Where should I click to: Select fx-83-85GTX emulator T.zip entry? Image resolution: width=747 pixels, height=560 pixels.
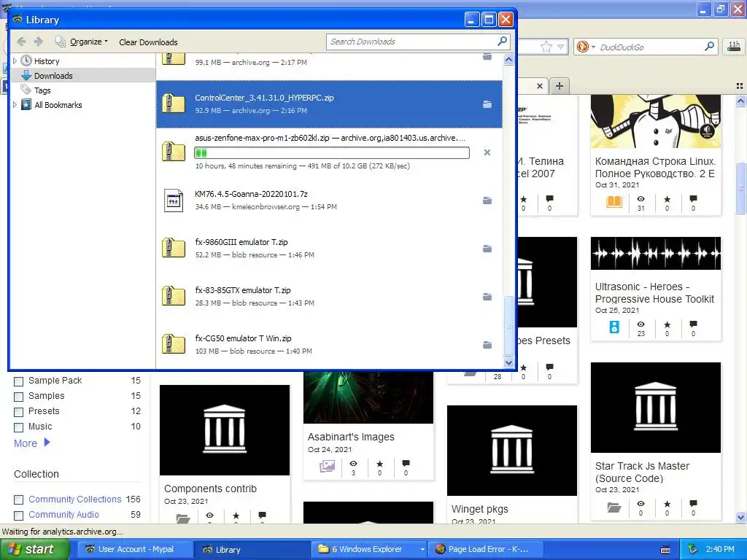point(329,296)
